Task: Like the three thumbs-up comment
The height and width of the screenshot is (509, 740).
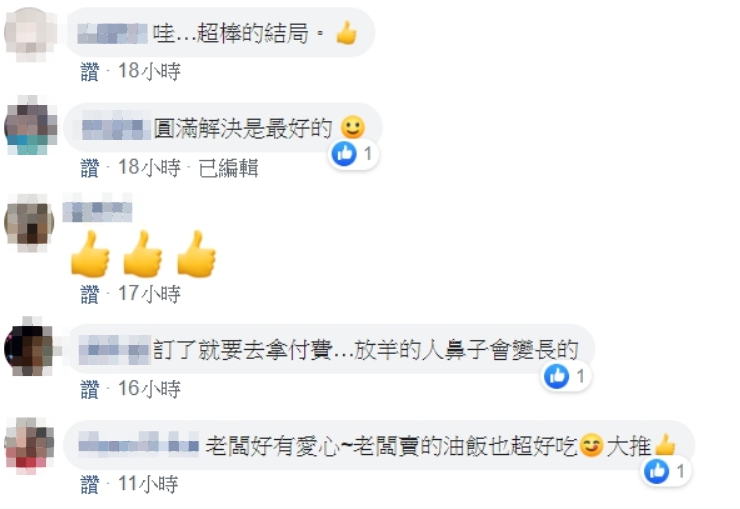Action: click(90, 294)
